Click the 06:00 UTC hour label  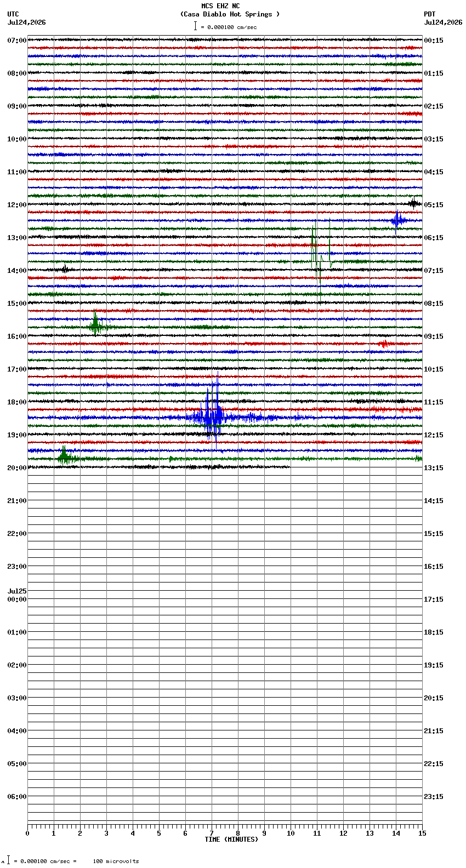pos(17,797)
